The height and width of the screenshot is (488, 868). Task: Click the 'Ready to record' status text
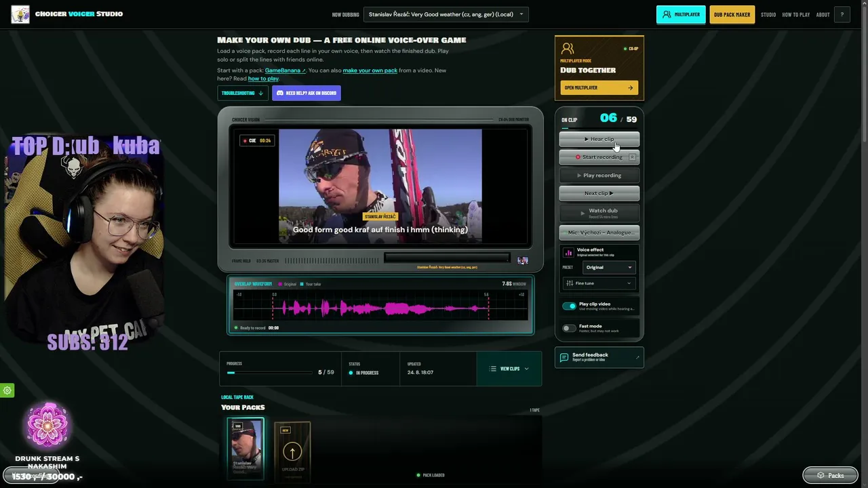(252, 328)
